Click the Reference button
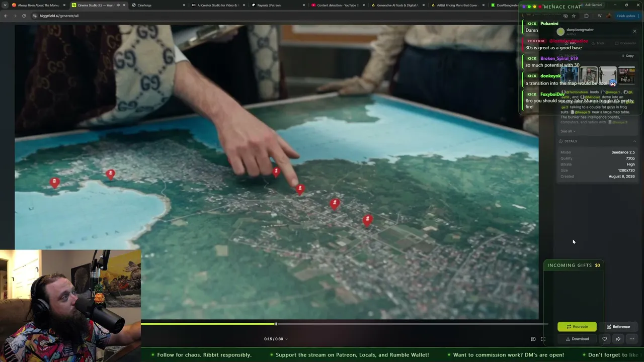 [618, 327]
